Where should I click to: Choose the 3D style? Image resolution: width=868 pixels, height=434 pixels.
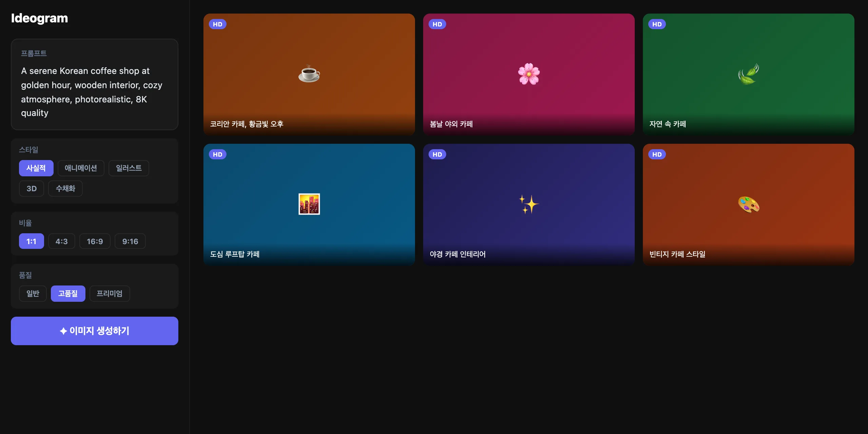(x=32, y=189)
